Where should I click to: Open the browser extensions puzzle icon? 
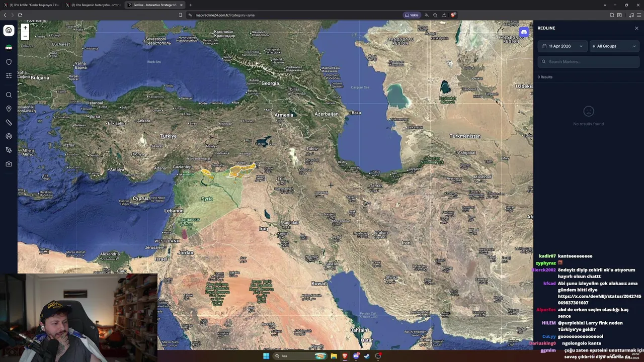tap(612, 15)
